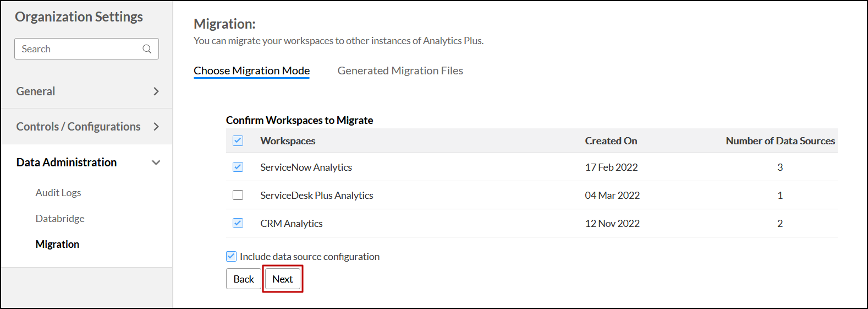Click the Next button
868x309 pixels.
[x=283, y=279]
